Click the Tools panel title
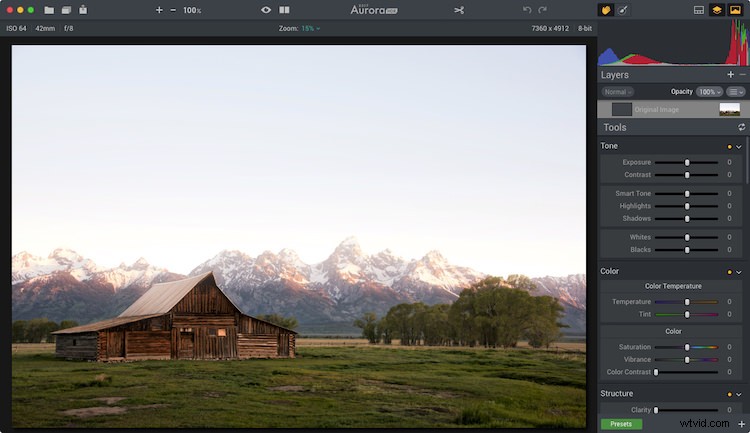 point(615,128)
